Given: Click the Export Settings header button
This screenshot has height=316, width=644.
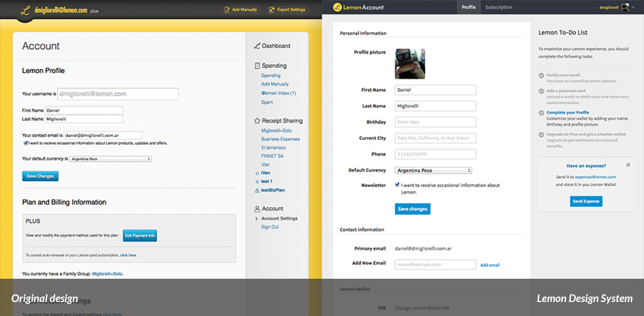Looking at the screenshot, I should [x=287, y=9].
